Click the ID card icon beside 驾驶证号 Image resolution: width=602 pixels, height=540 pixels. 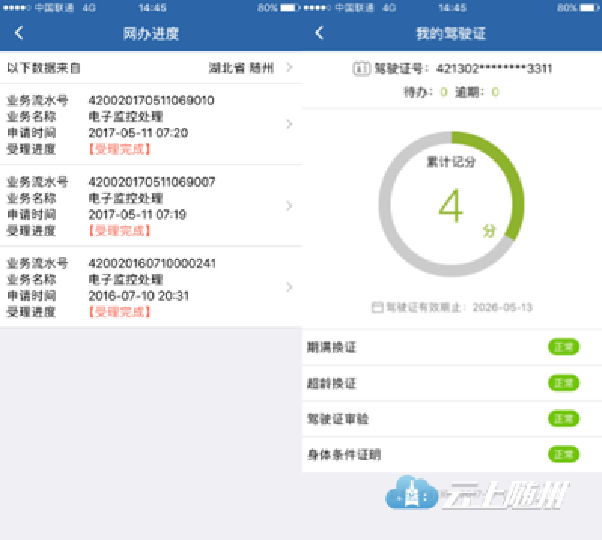360,69
